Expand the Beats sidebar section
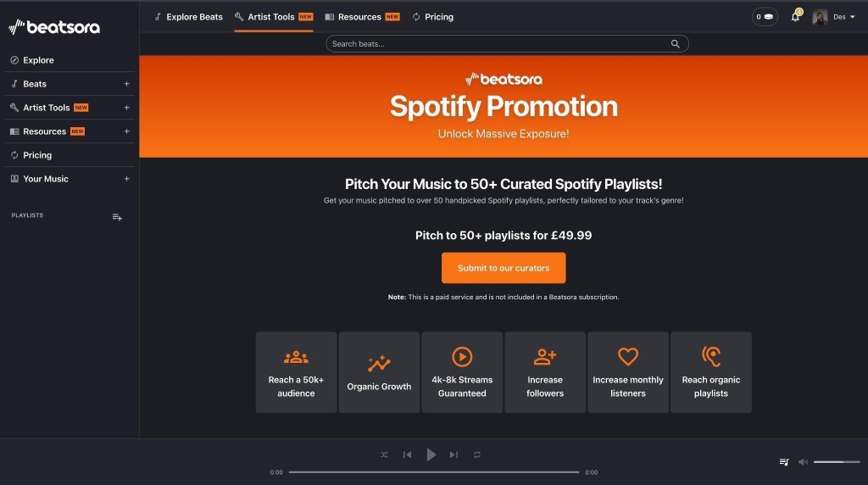Screen dimensions: 868x485 coord(126,84)
